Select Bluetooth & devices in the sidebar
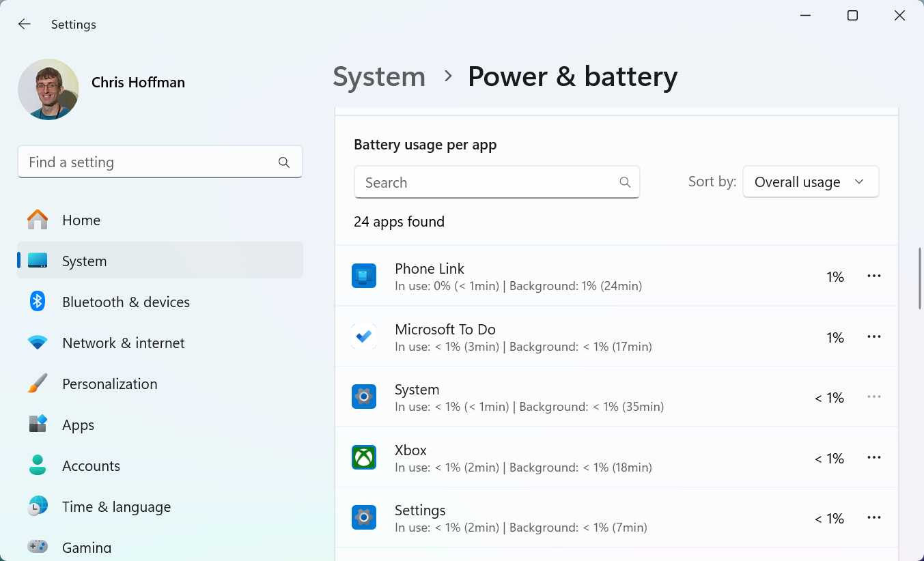The image size is (924, 561). (126, 302)
